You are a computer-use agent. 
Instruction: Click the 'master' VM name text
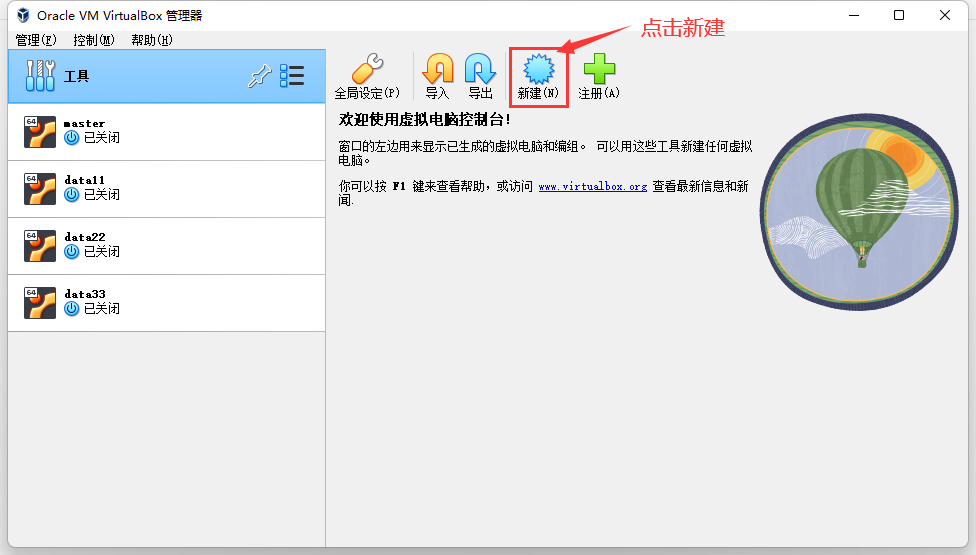85,123
